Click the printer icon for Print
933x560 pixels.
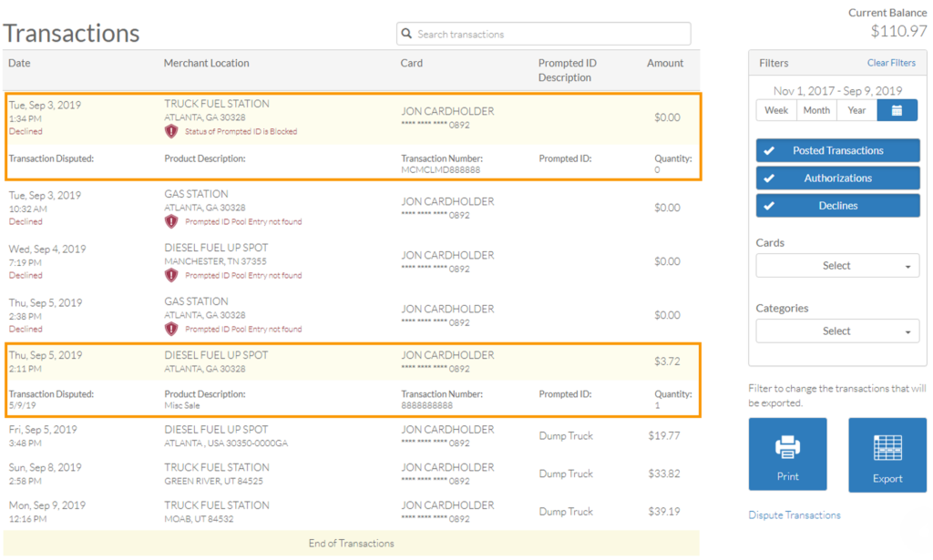pos(787,447)
